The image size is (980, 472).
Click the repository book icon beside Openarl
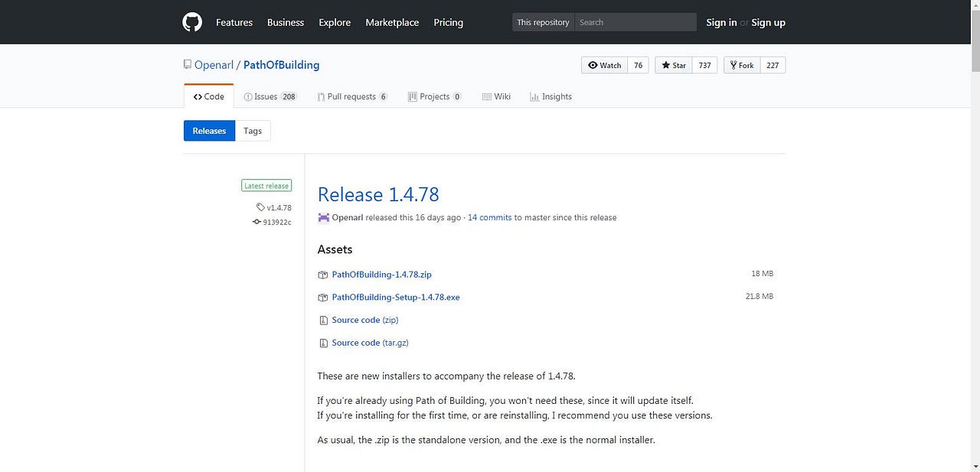pos(187,65)
